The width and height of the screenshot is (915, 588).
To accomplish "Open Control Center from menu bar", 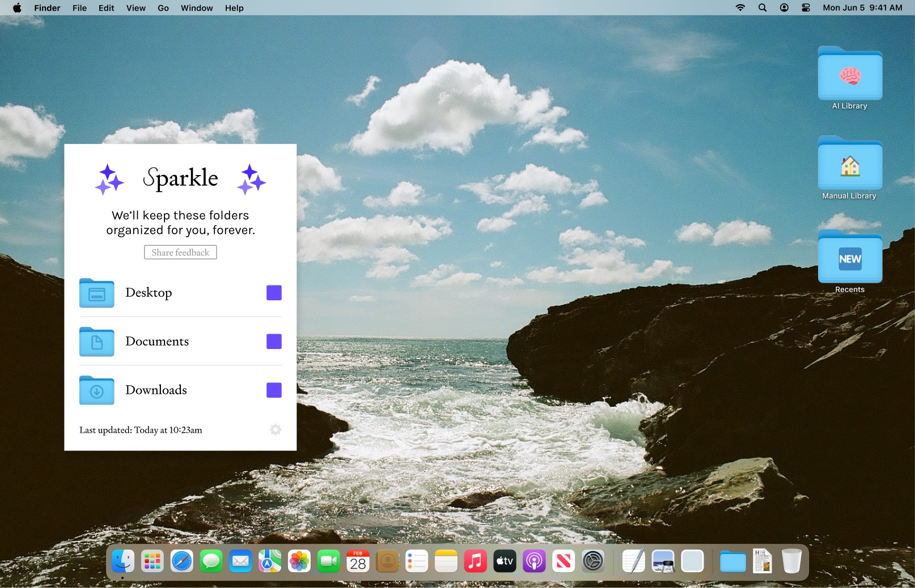I will 806,8.
